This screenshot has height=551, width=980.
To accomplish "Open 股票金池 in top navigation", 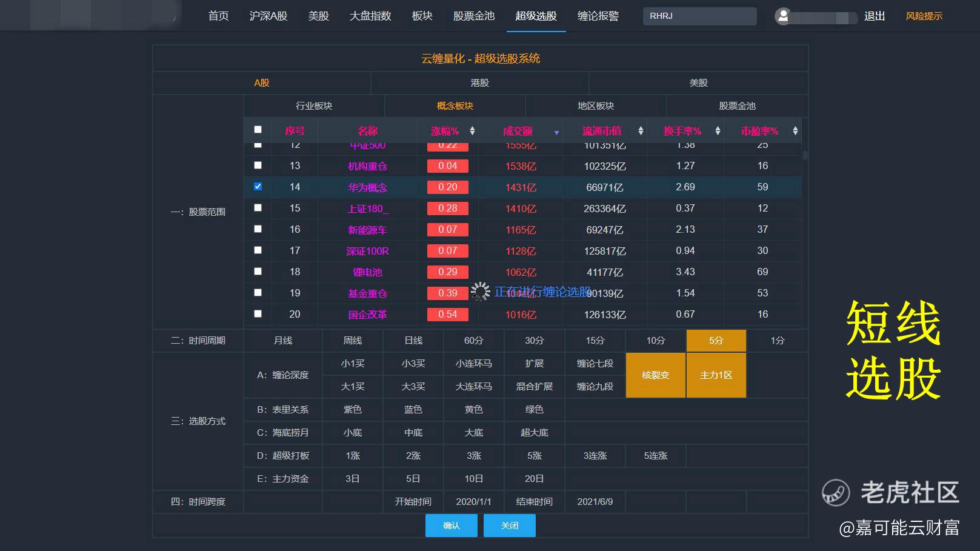I will (474, 16).
